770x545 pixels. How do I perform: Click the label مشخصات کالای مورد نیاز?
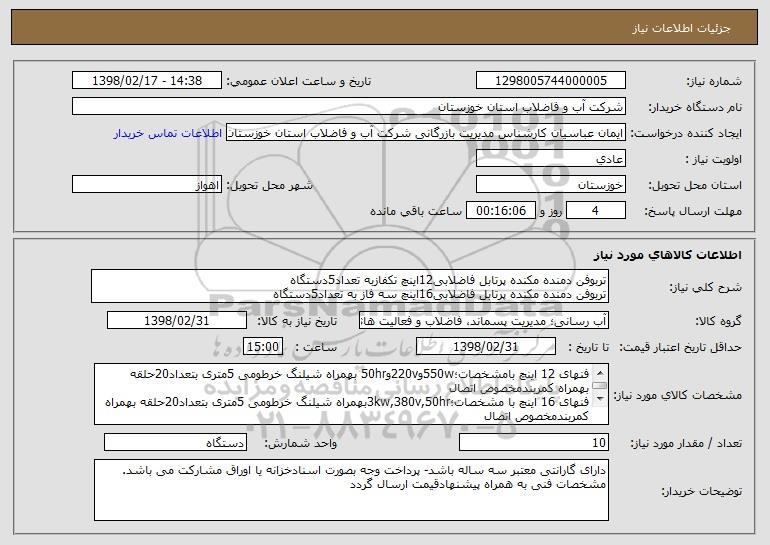pos(680,395)
